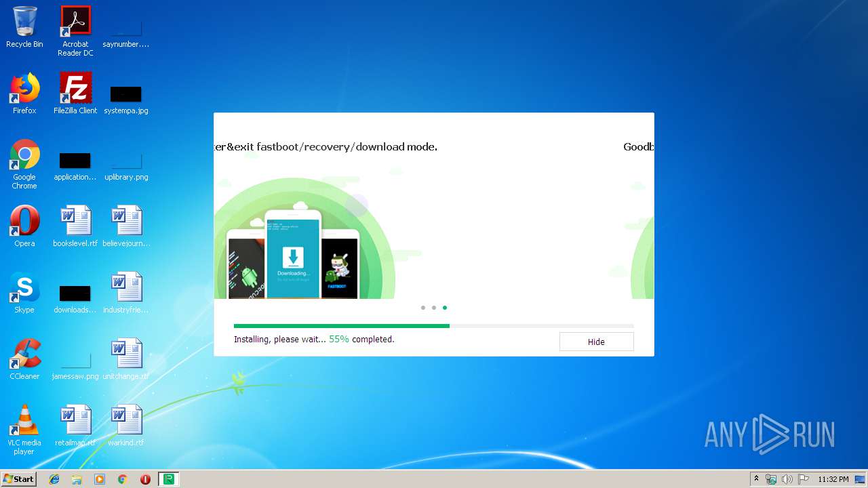Launch Opera from taskbar
Image resolution: width=868 pixels, height=488 pixels.
145,479
